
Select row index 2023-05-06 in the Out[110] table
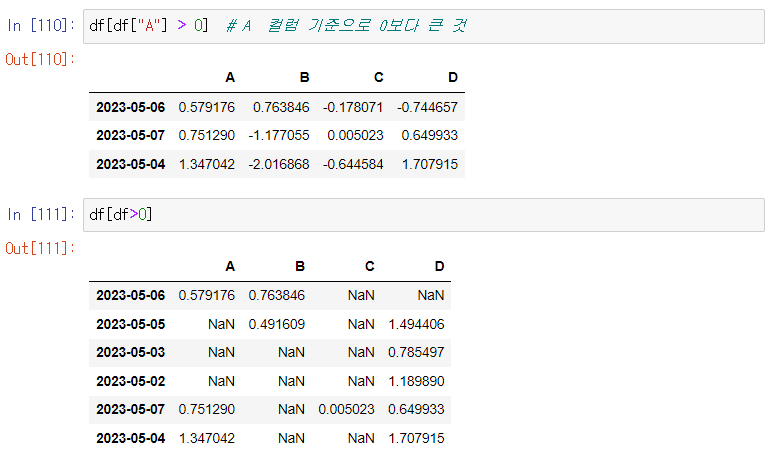[130, 107]
